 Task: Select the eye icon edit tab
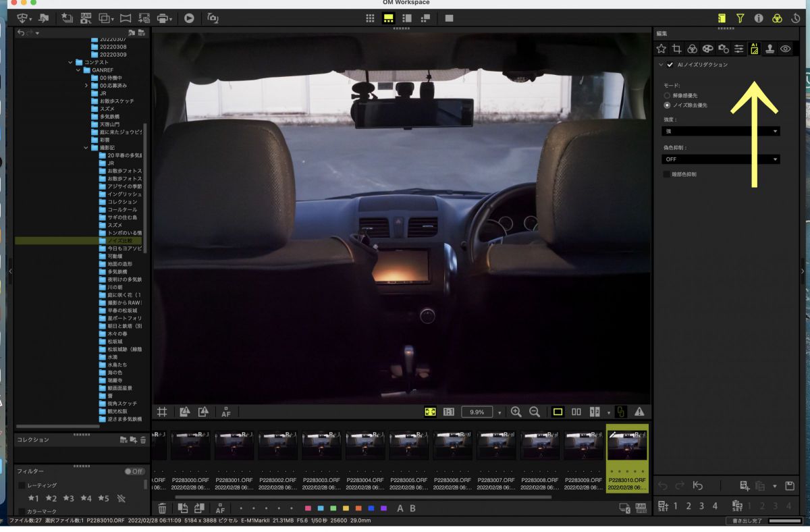click(x=786, y=49)
